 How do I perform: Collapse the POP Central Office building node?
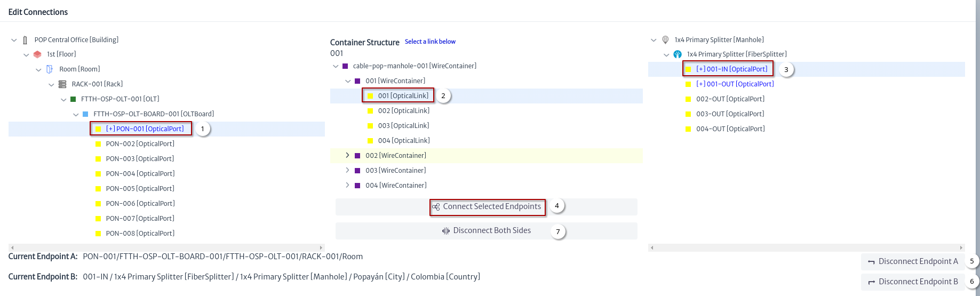point(14,40)
